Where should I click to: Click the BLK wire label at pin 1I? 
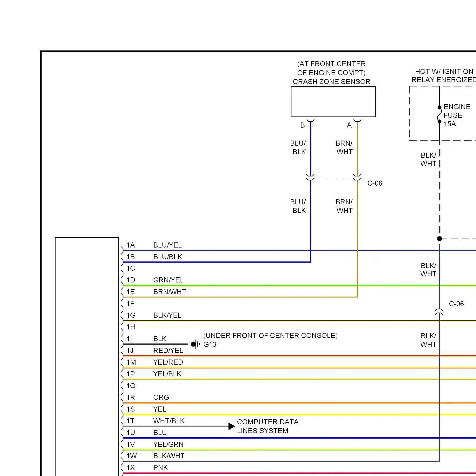coord(160,339)
